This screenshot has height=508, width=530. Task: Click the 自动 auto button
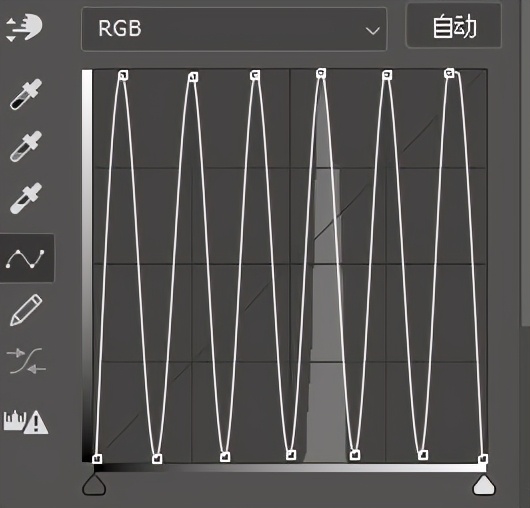click(454, 26)
